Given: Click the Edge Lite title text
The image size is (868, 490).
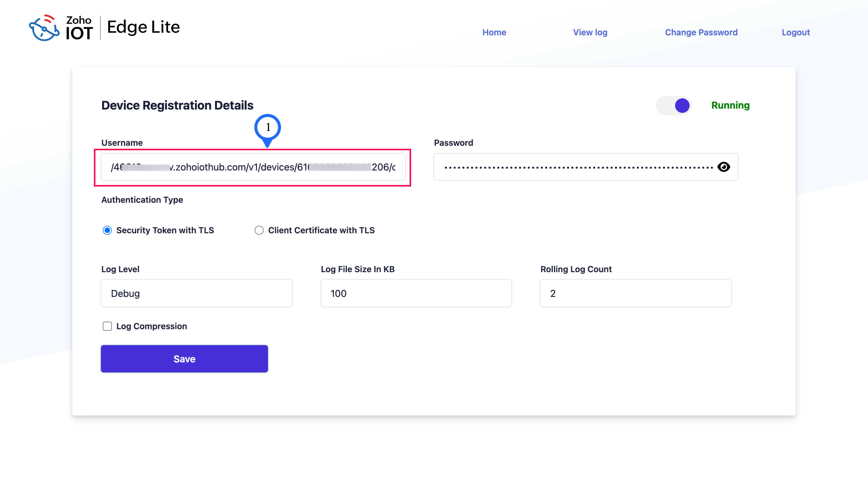Looking at the screenshot, I should click(x=143, y=27).
